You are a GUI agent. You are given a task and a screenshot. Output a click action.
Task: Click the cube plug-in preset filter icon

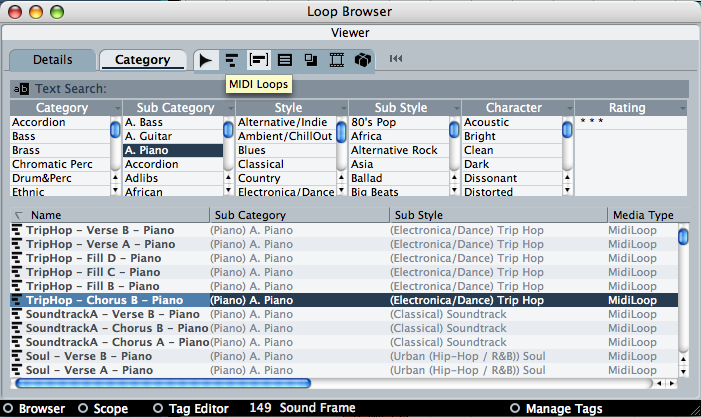point(363,60)
